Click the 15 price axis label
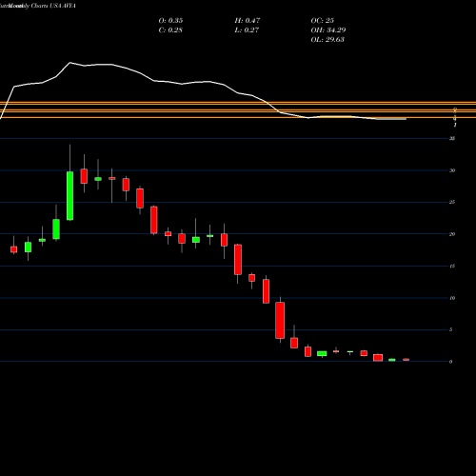476x476 pixels. pos(452,267)
